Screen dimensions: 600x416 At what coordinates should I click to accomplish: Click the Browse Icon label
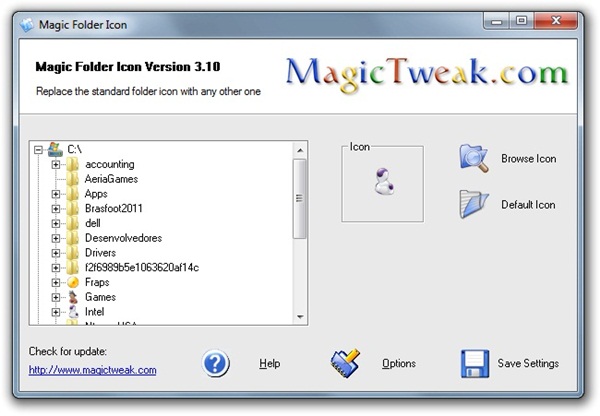pos(528,158)
